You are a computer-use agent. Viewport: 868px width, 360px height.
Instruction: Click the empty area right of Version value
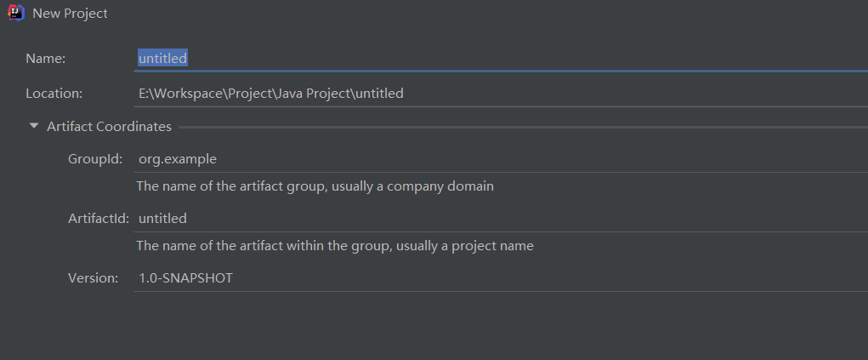tap(553, 277)
